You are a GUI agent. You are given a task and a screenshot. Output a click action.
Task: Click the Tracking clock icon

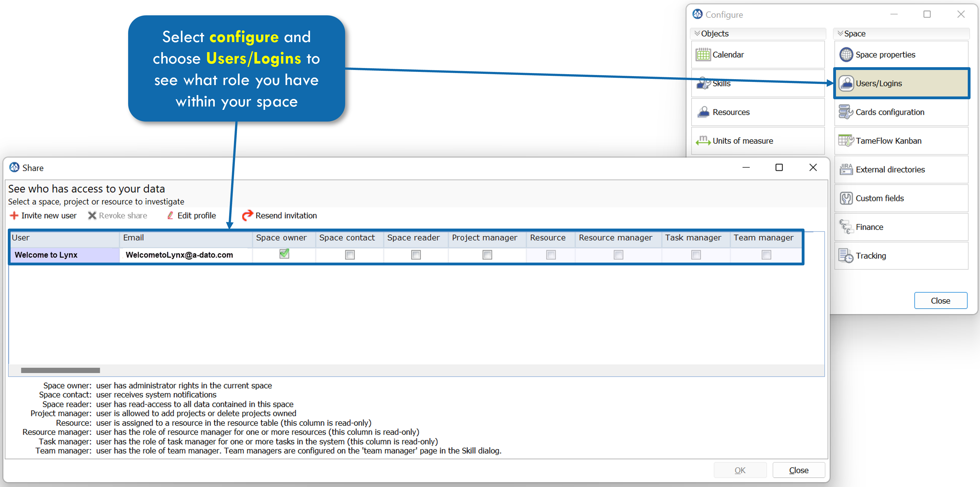[x=846, y=256]
